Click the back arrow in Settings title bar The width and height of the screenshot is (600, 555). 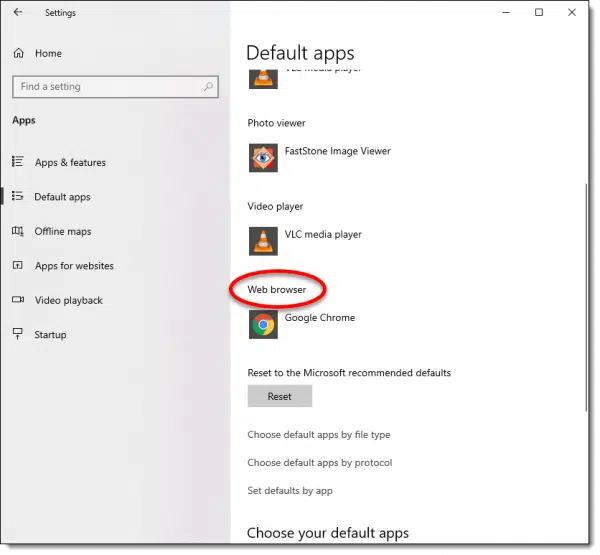point(18,13)
